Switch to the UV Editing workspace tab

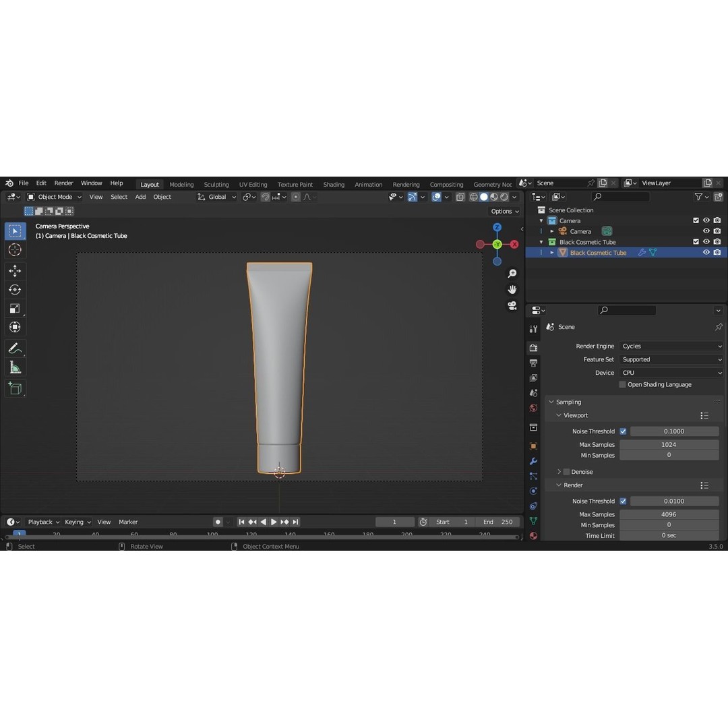click(x=253, y=184)
